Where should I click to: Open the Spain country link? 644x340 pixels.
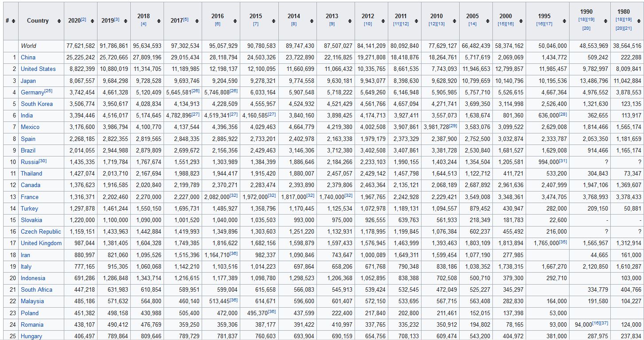(x=28, y=139)
